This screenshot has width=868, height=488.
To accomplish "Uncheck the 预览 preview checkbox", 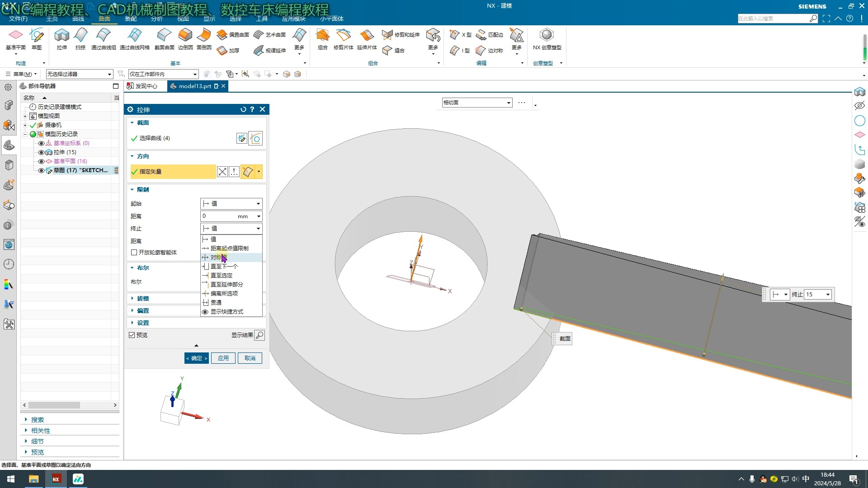I will click(x=132, y=335).
